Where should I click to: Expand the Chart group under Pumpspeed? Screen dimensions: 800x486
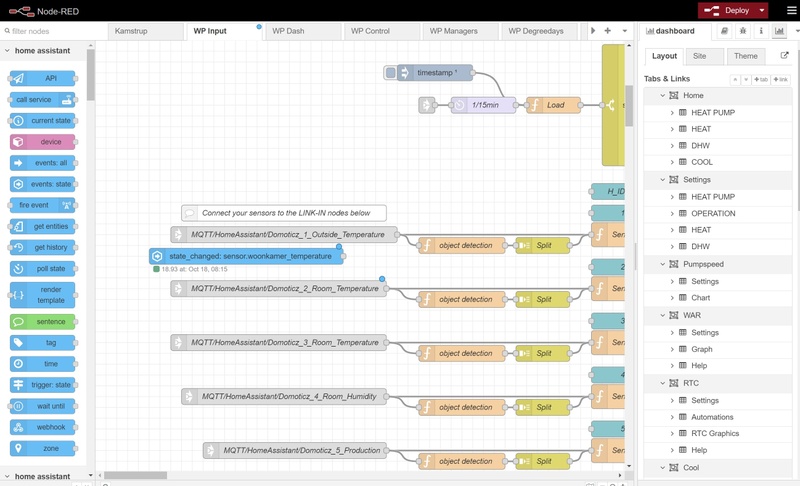coord(672,298)
